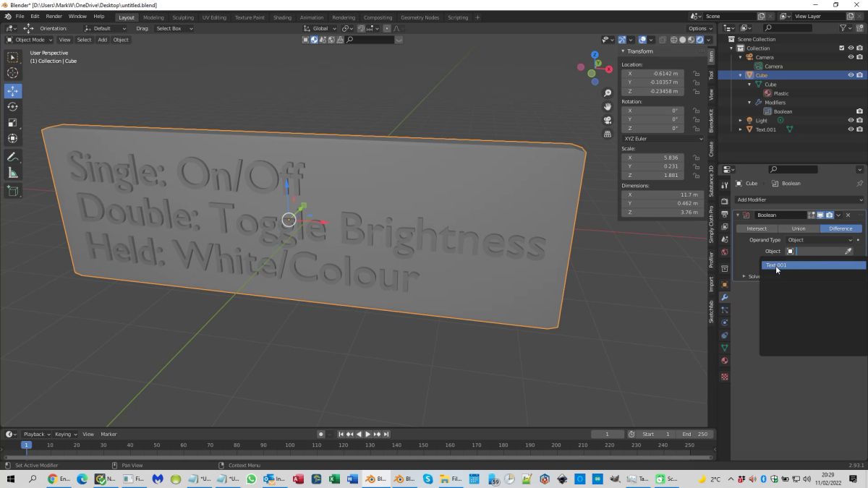Open the Select Box drag dropdown
The image size is (868, 488).
(x=174, y=28)
